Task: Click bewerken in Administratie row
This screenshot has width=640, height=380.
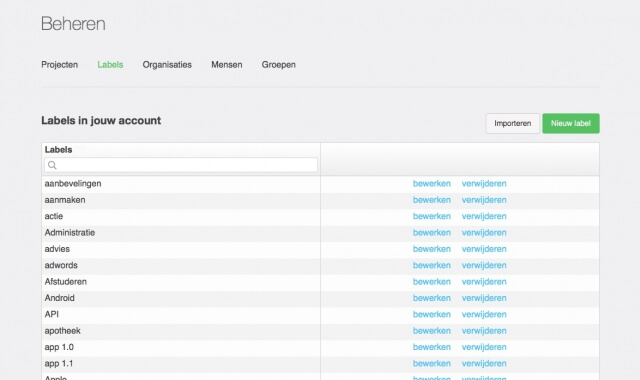Action: point(432,233)
